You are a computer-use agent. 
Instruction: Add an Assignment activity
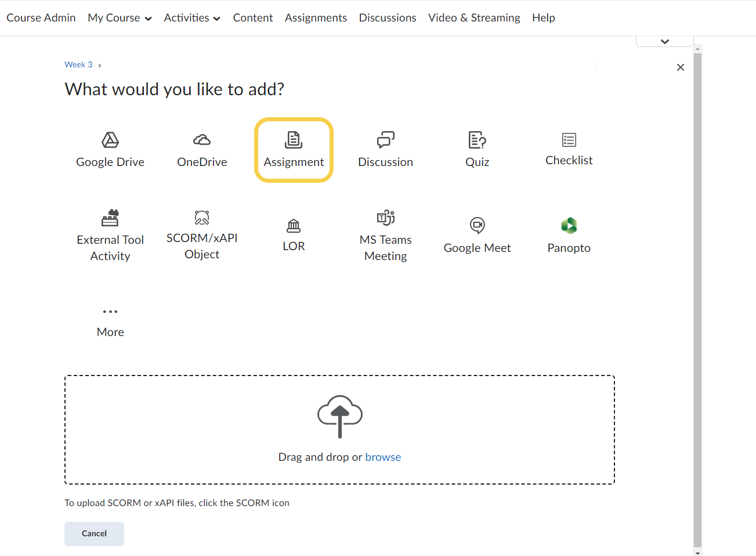(x=294, y=150)
